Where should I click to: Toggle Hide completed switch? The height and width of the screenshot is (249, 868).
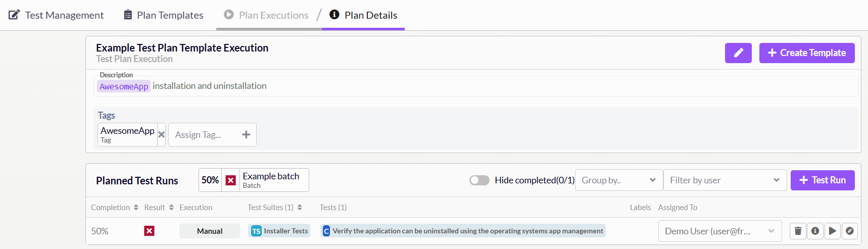click(479, 180)
